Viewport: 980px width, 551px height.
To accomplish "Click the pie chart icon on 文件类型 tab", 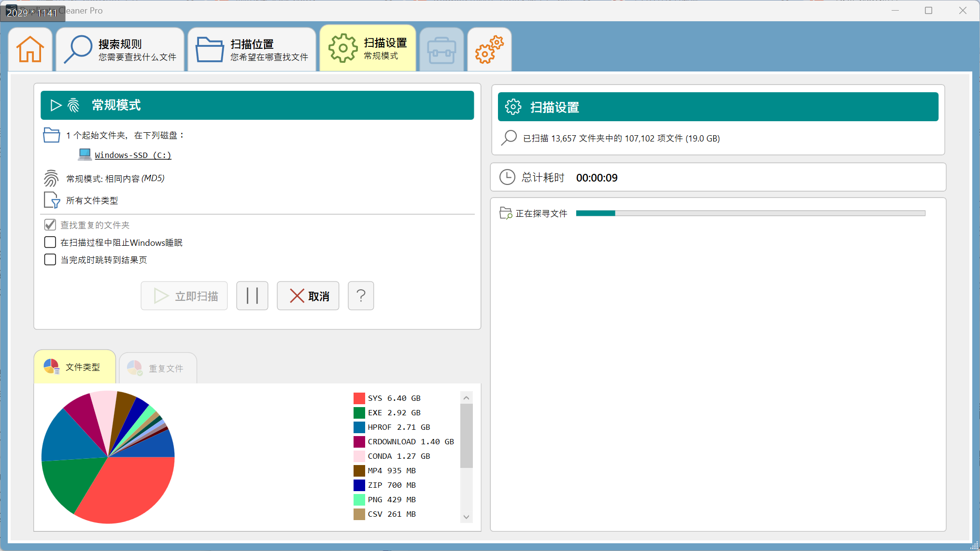I will [51, 367].
